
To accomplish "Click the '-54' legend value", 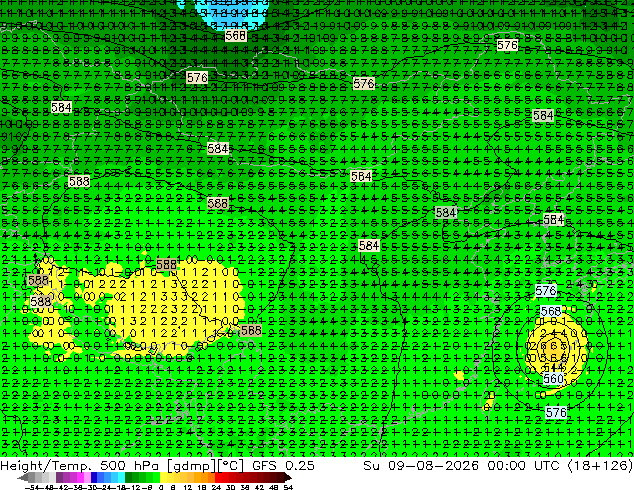I will point(32,488).
